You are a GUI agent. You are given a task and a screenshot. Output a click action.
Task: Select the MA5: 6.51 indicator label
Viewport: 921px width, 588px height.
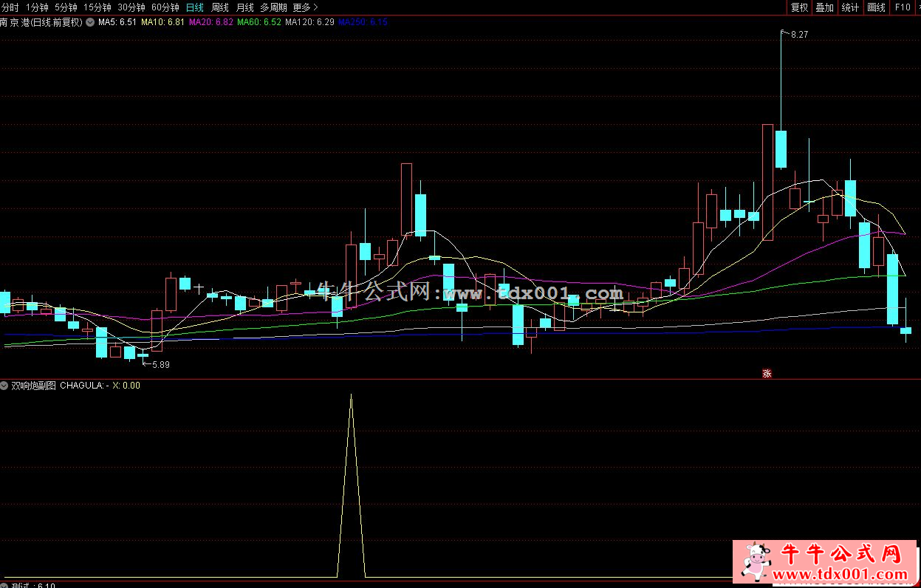tap(117, 22)
